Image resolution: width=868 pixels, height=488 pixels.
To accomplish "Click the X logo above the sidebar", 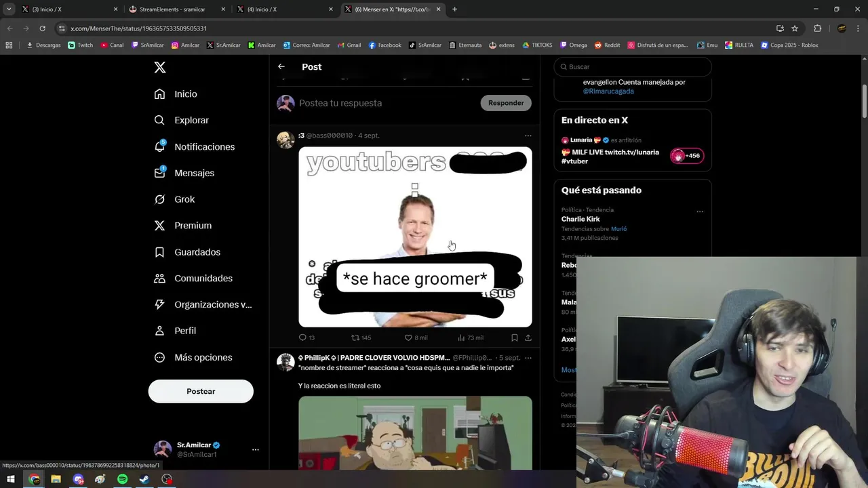I will [x=159, y=67].
